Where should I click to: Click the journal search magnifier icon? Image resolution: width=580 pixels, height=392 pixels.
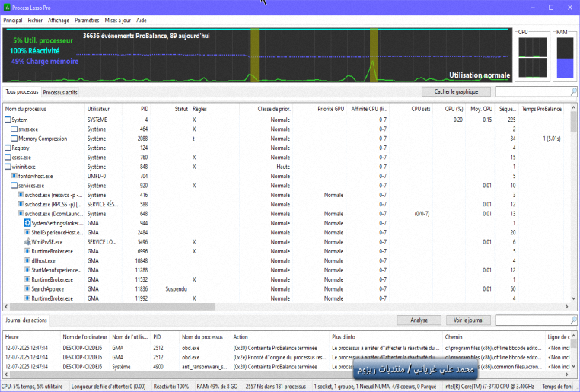tap(573, 320)
